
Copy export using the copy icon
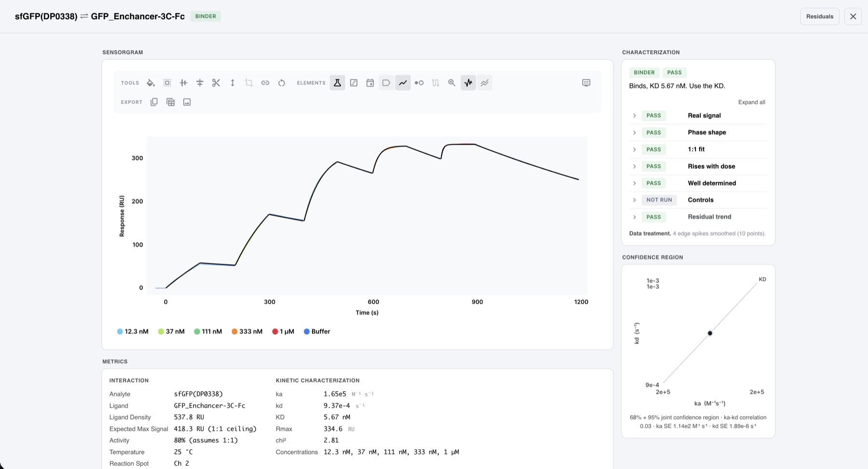(154, 102)
